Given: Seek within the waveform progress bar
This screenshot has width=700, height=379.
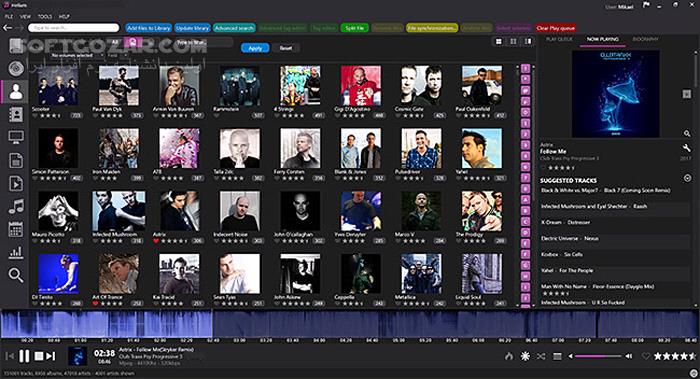Looking at the screenshot, I should tap(350, 325).
